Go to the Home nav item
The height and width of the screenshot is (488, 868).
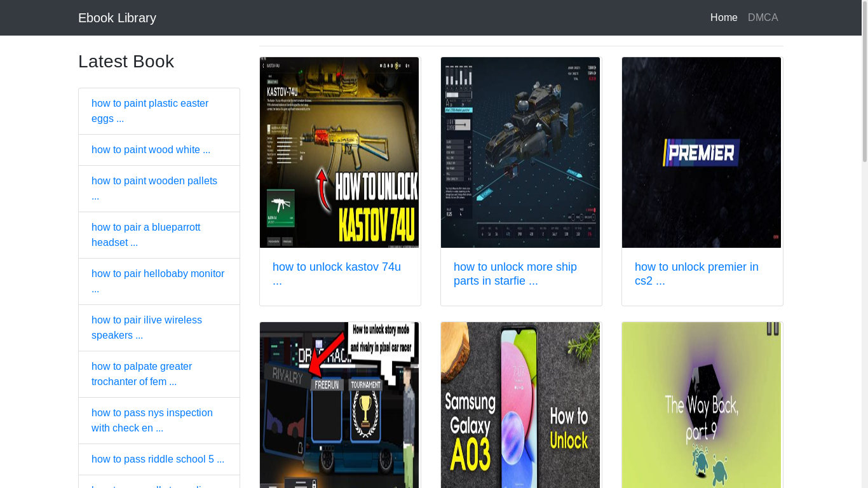coord(724,18)
